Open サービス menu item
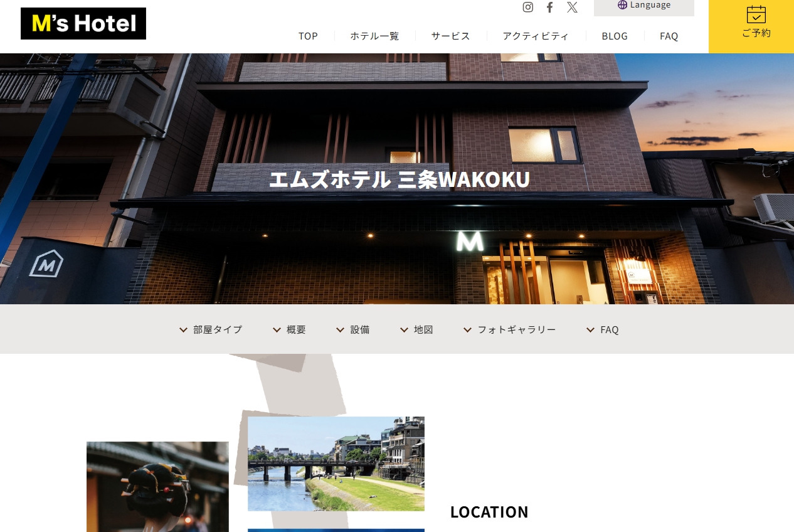The width and height of the screenshot is (794, 532). (x=450, y=36)
